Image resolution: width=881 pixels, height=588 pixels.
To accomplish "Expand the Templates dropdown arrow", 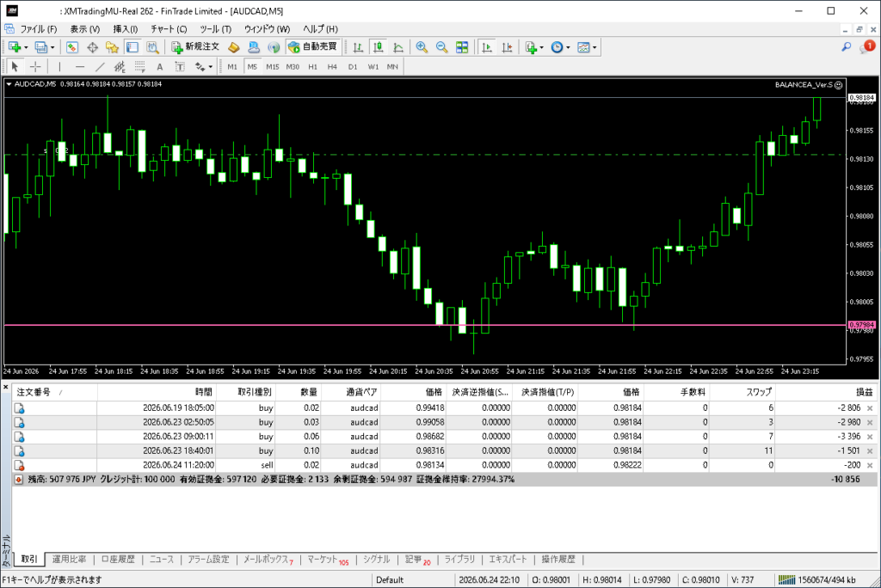I will pos(595,48).
